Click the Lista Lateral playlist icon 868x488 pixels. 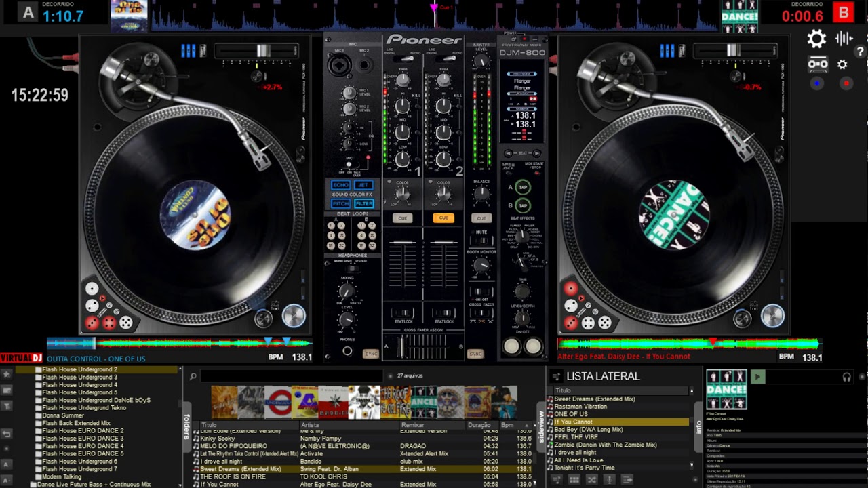(557, 376)
